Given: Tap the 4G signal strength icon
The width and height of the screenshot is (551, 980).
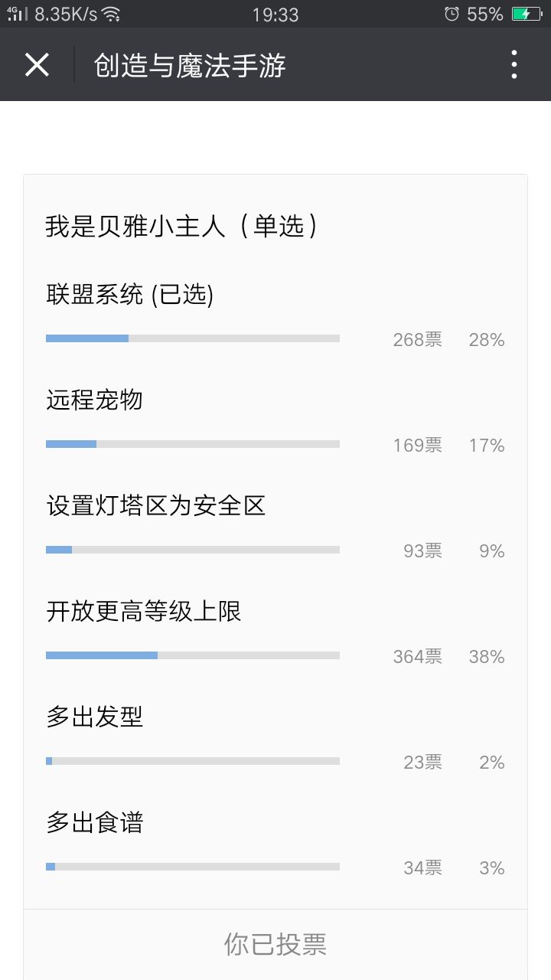Looking at the screenshot, I should pos(17,14).
